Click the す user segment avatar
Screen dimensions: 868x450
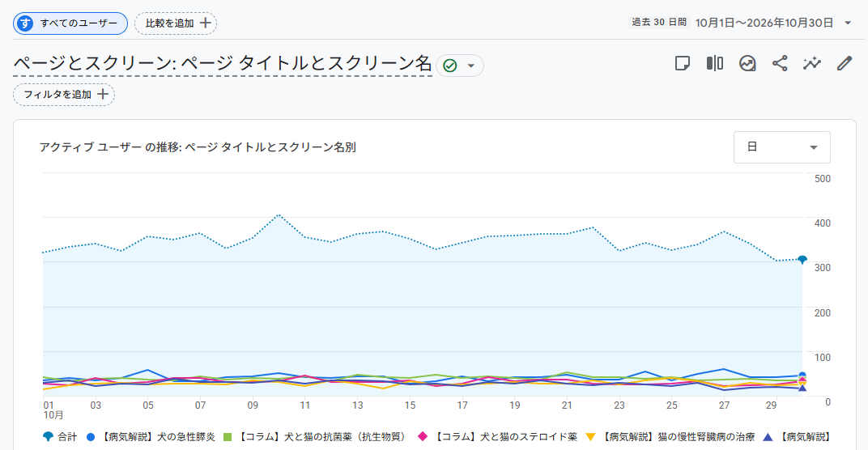coord(25,23)
